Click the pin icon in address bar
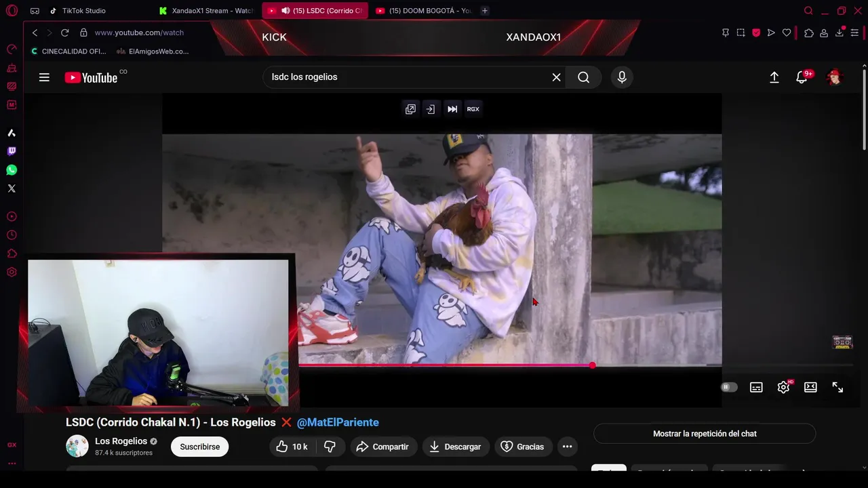868x488 pixels. 725,33
